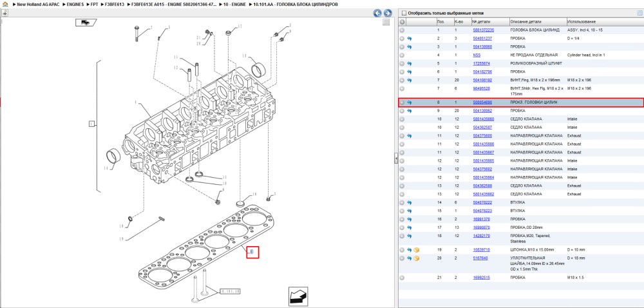644x308 pixels.
Task: Collapse the parts list with splitter handle
Action: tap(396, 158)
